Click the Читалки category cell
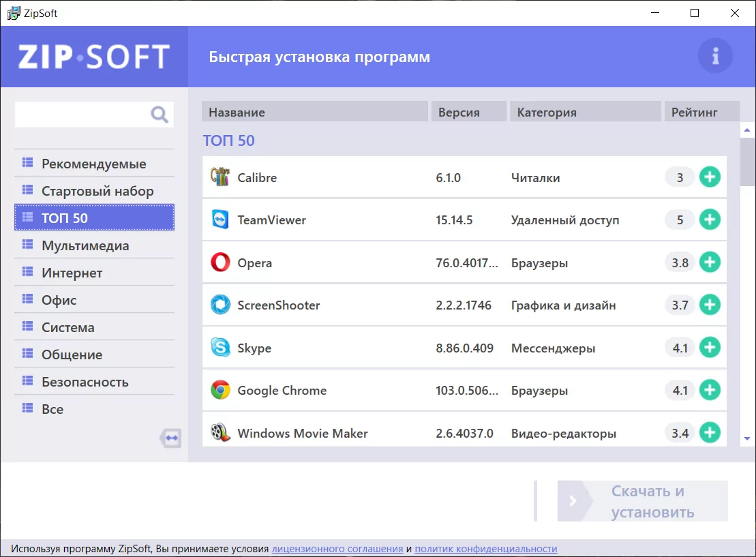Screen dimensions: 756x557 tap(535, 178)
